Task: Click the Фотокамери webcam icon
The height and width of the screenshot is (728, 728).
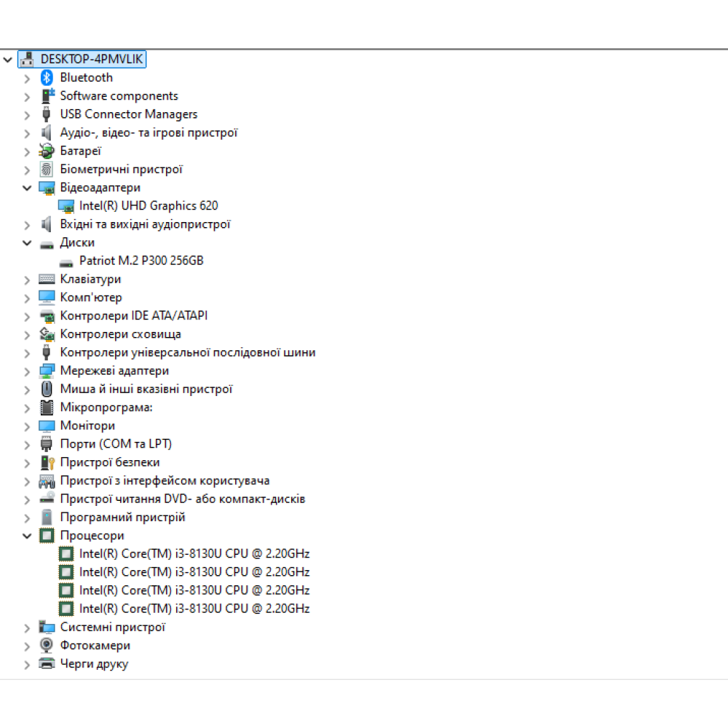Action: (47, 646)
